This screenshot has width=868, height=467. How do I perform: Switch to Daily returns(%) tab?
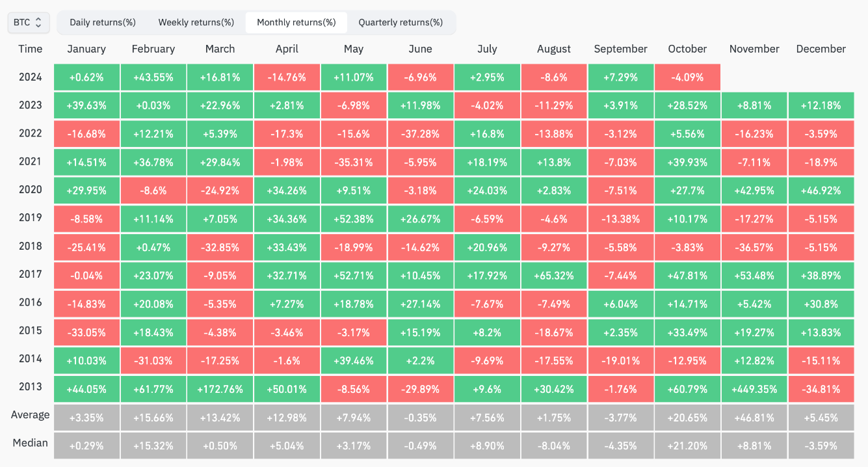(103, 22)
